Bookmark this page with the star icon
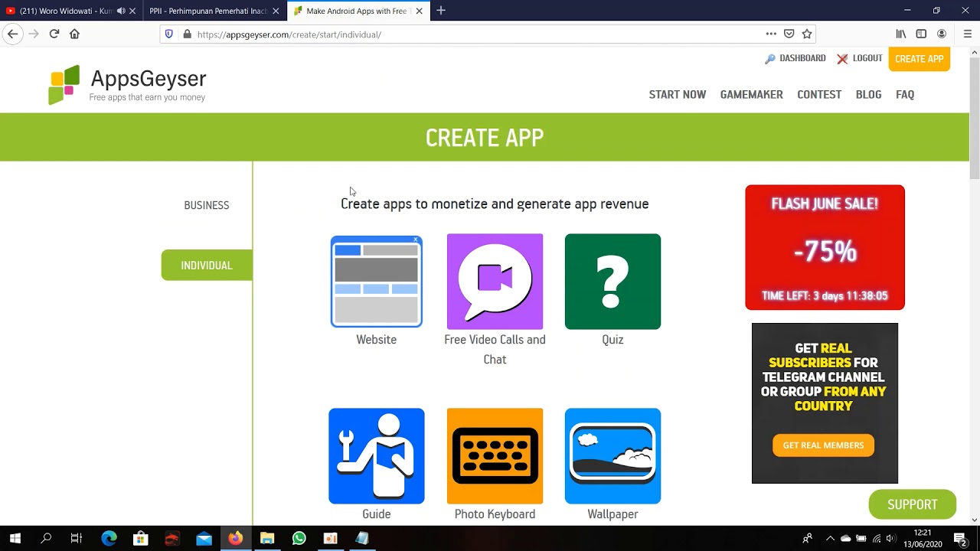Screen dimensions: 980x551 (807, 34)
